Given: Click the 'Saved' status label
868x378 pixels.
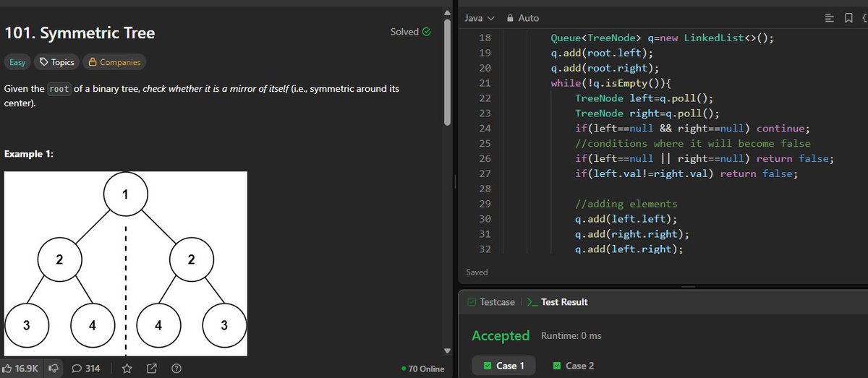Looking at the screenshot, I should coord(477,272).
